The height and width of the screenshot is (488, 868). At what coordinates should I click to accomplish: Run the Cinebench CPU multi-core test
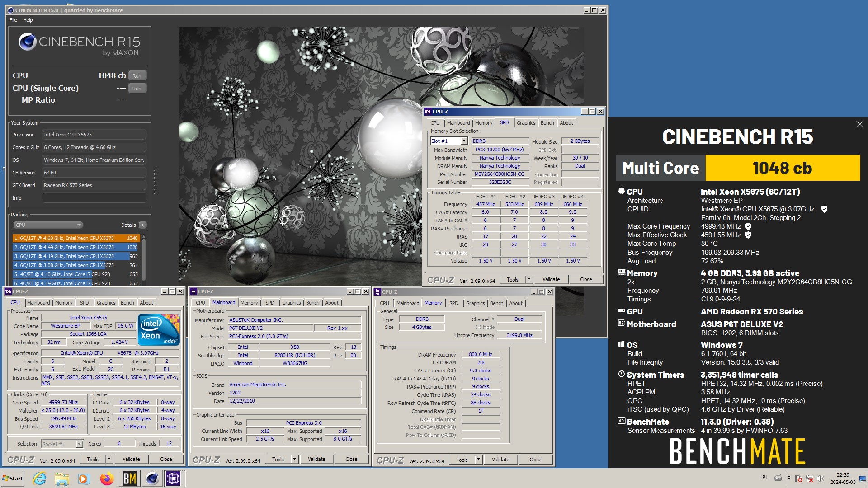(x=137, y=76)
